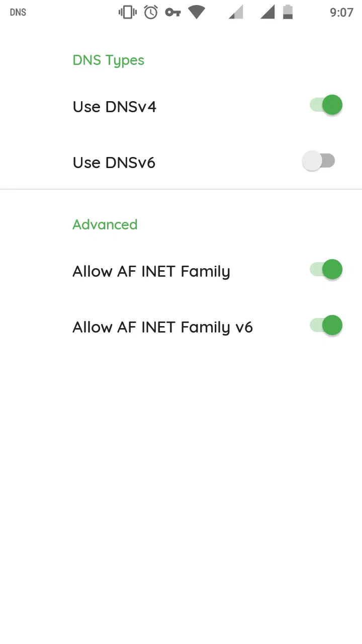Enable the Use DNSv6 switch
Screen dimensions: 362x644
tap(319, 161)
